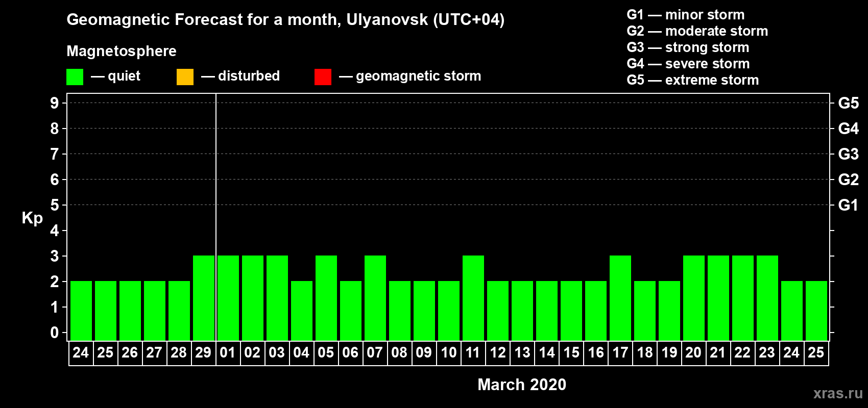Click the G3 right-axis label
This screenshot has width=868, height=408.
[x=849, y=154]
